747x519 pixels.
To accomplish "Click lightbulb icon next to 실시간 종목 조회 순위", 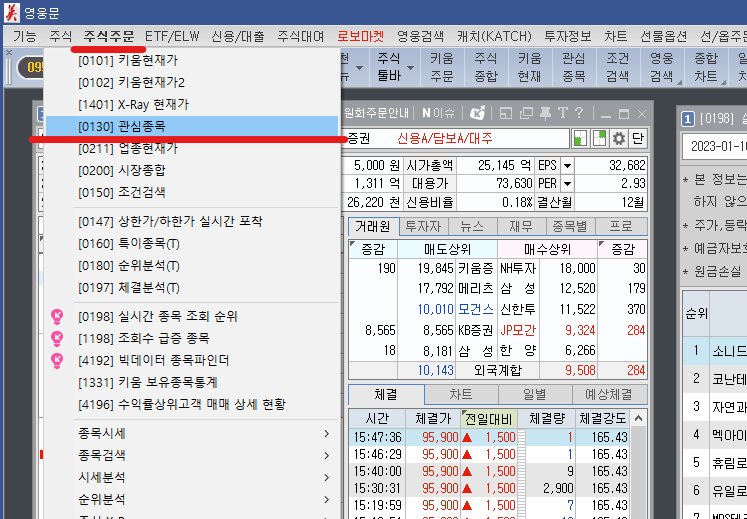I will click(x=57, y=316).
